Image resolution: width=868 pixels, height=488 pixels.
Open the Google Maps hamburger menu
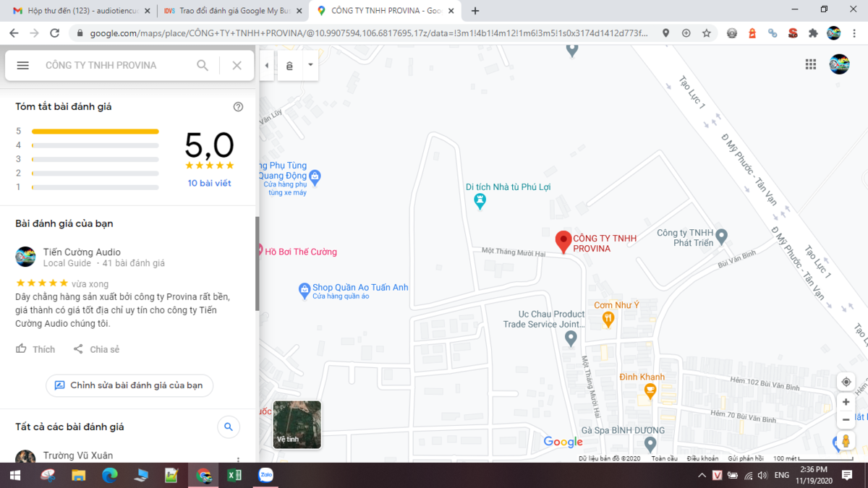point(22,65)
